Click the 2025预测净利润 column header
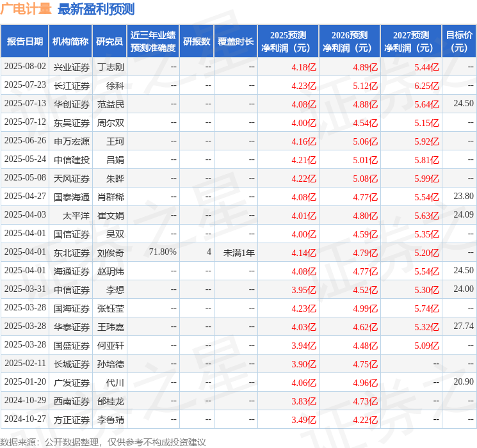This screenshot has width=477, height=448. point(288,42)
